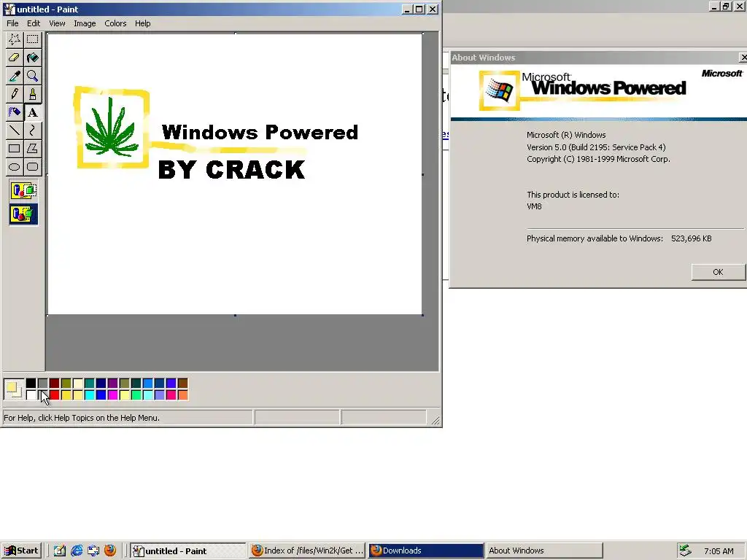Choose the opaque background drawing option

click(x=23, y=191)
